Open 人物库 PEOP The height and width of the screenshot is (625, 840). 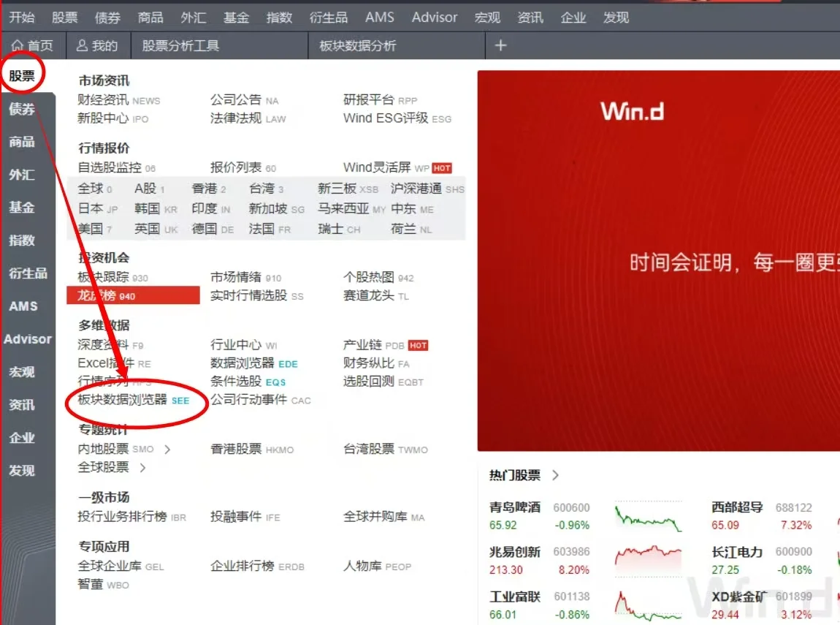[377, 566]
